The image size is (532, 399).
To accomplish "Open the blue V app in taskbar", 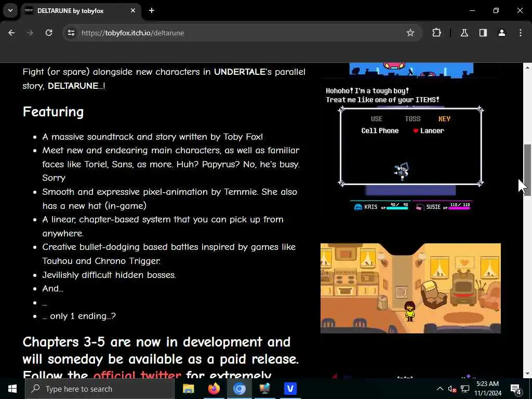I will pos(290,389).
